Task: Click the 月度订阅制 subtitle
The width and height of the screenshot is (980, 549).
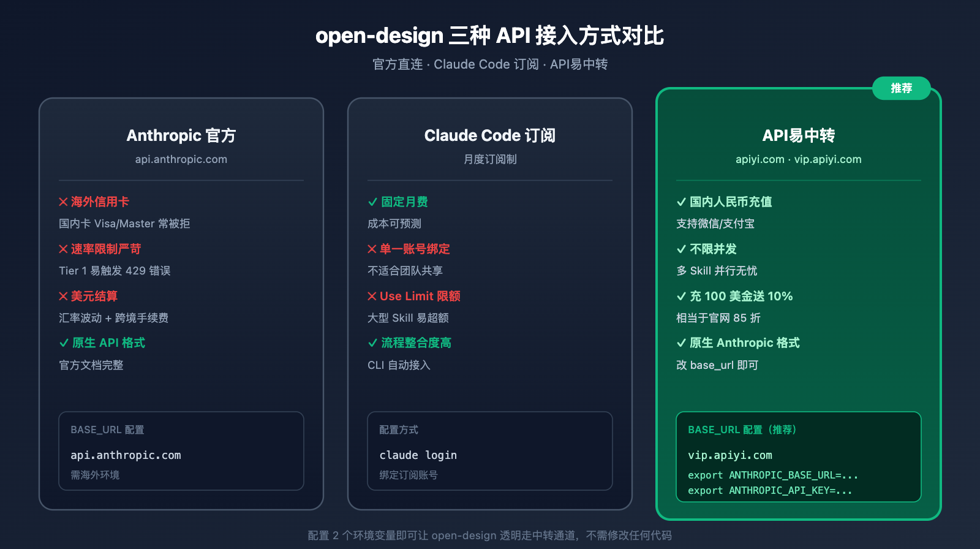Action: (490, 159)
